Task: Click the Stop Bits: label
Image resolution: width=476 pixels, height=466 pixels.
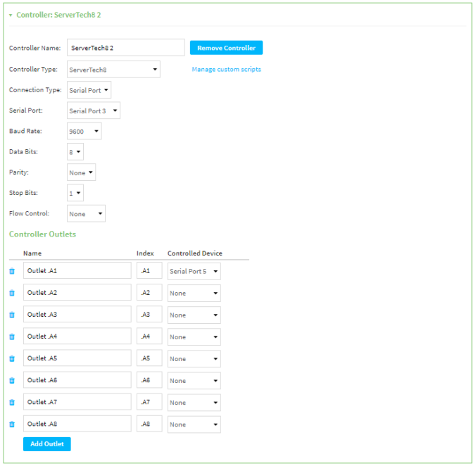Action: (23, 193)
